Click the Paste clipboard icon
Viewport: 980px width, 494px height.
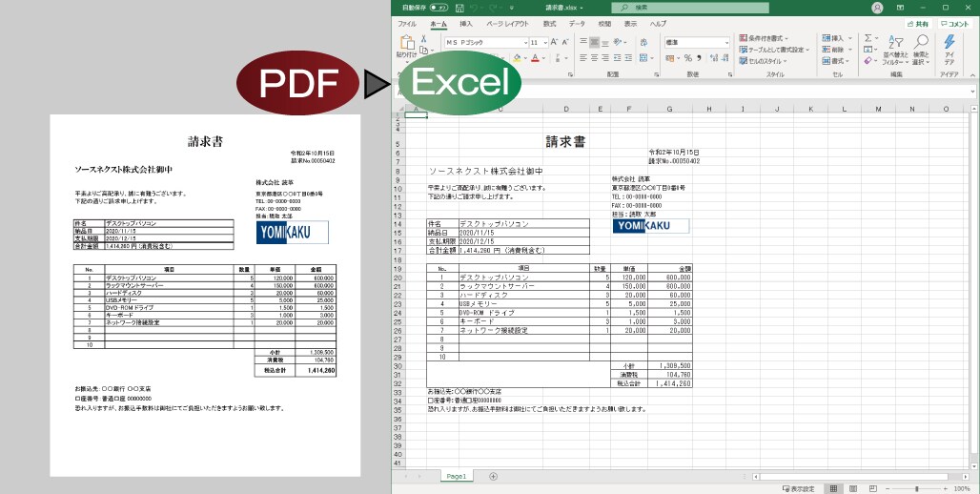click(x=407, y=43)
